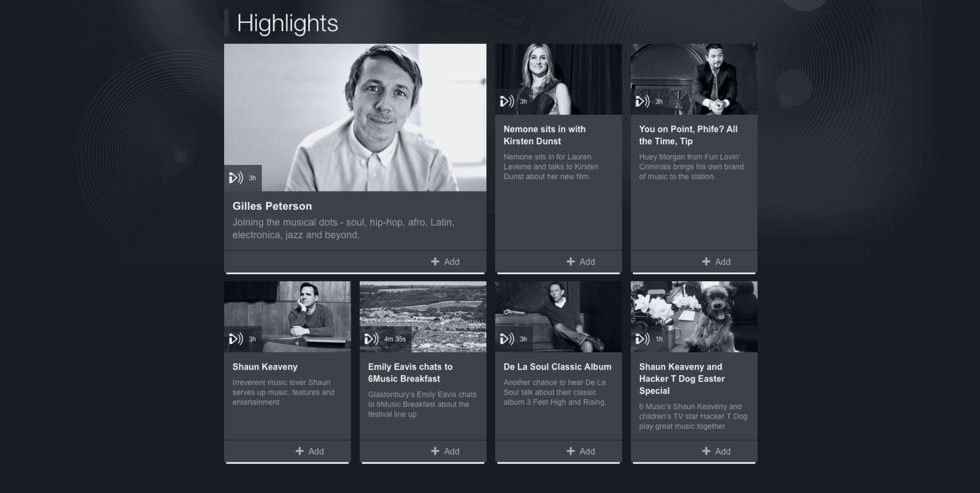The height and width of the screenshot is (493, 980).
Task: Click plus icon under De La Soul card
Action: point(571,451)
